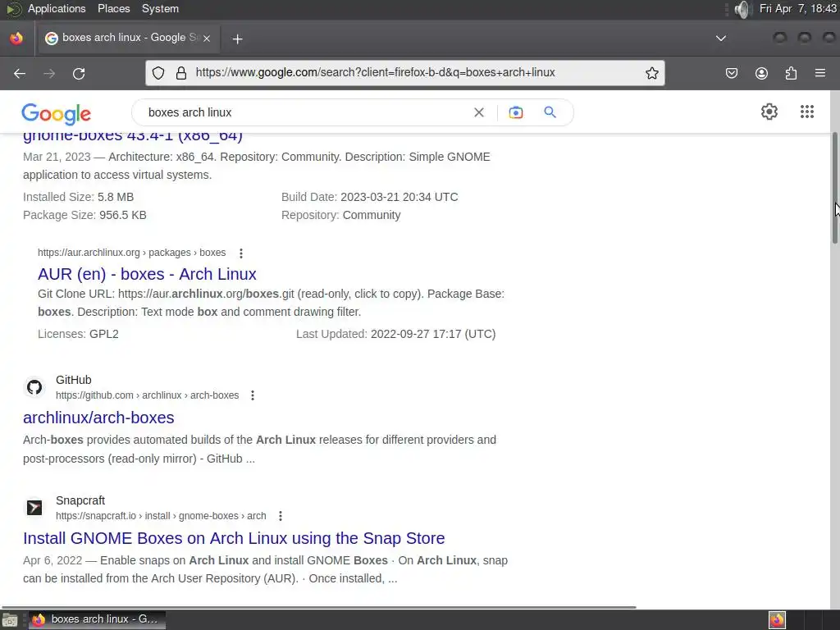Open a new tab with the plus button
Image resolution: width=840 pixels, height=630 pixels.
237,39
